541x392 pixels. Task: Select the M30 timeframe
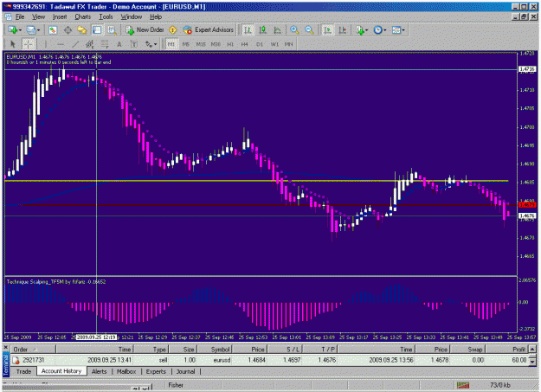(216, 44)
